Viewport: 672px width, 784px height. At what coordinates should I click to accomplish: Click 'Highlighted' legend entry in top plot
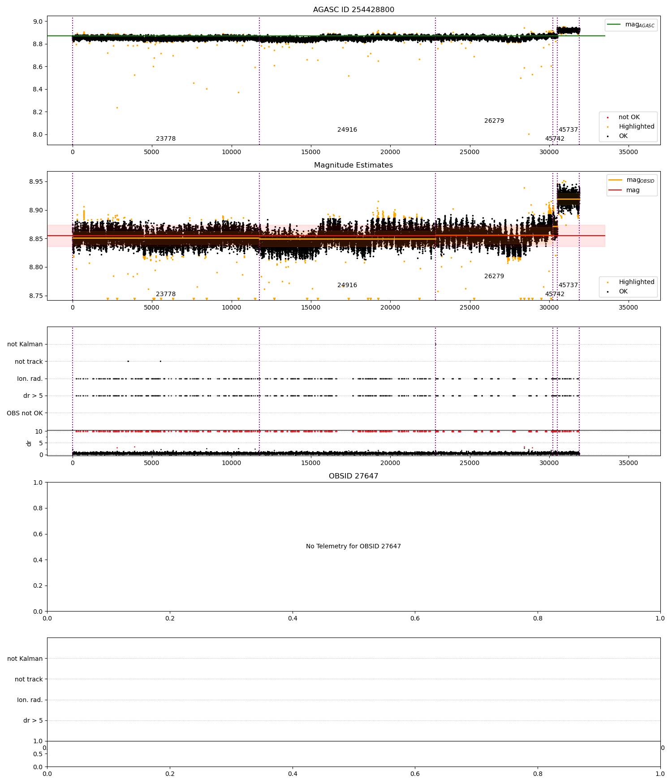point(631,127)
